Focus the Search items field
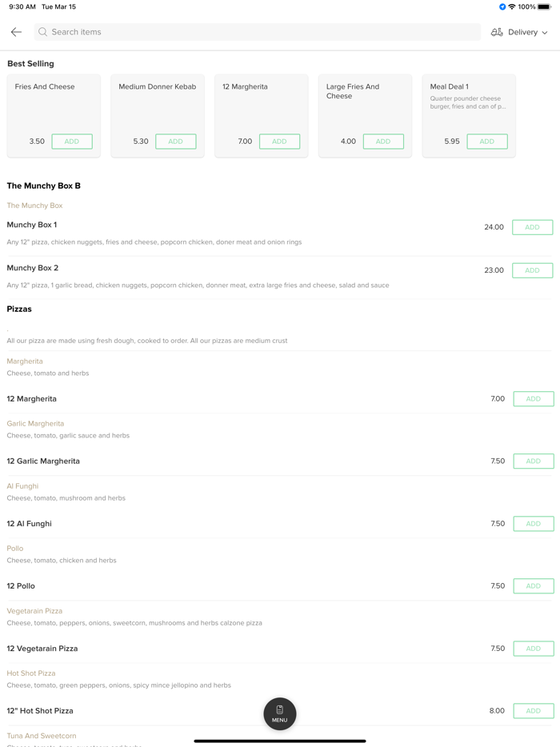 coord(256,32)
